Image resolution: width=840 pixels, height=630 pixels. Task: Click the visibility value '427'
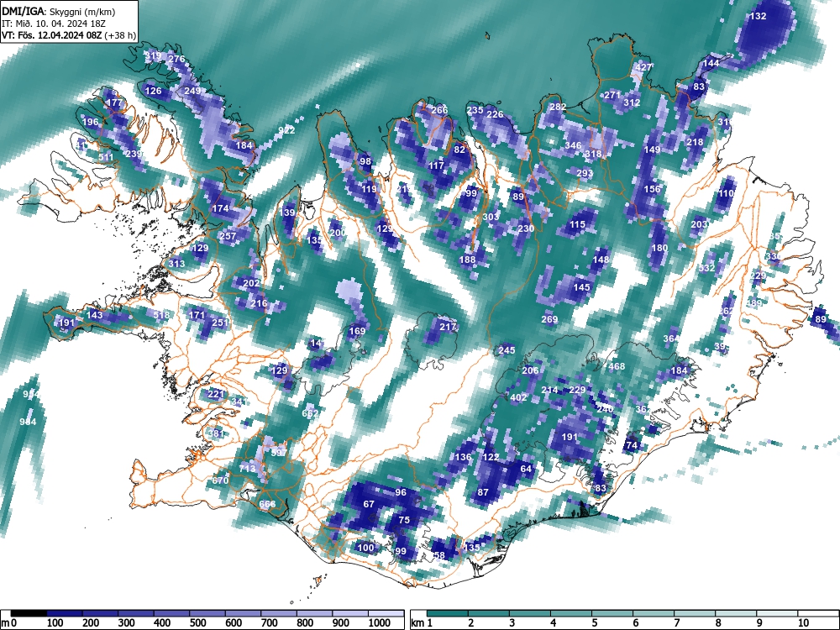643,67
